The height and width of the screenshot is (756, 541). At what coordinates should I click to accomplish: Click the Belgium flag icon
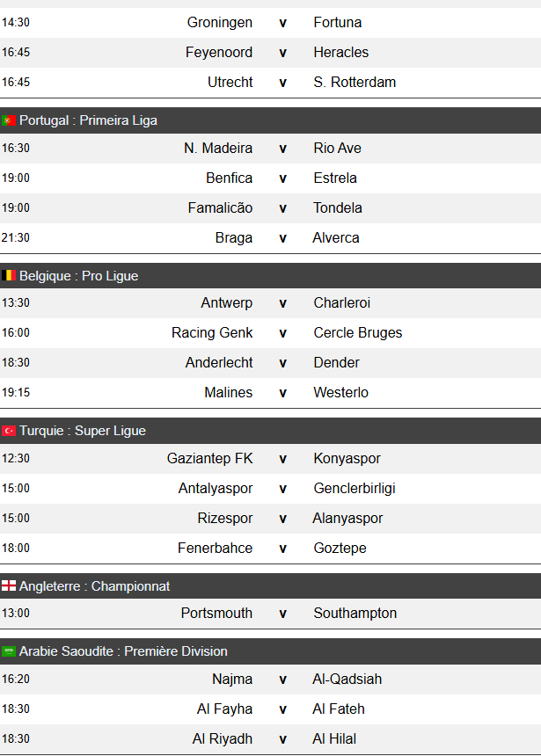[9, 276]
